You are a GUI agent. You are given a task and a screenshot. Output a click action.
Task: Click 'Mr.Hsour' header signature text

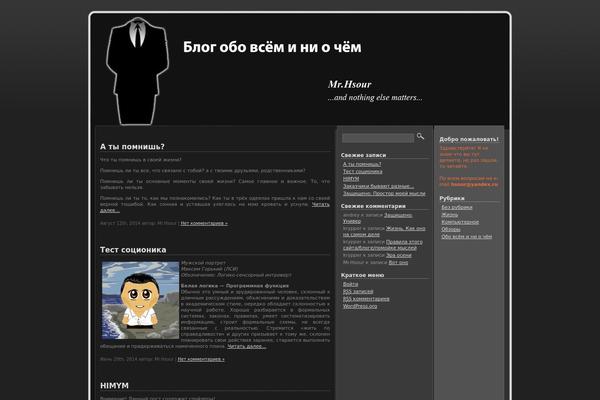pyautogui.click(x=349, y=84)
